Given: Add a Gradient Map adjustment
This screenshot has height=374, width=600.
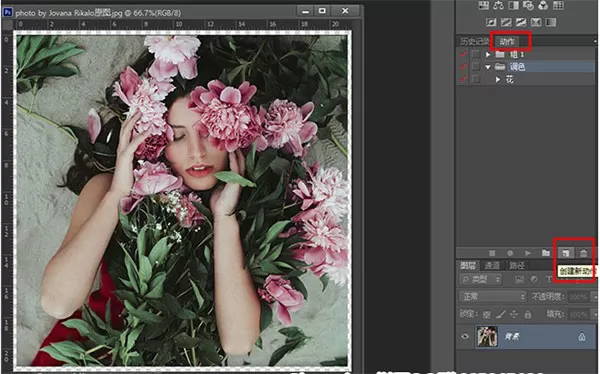Looking at the screenshot, I should pyautogui.click(x=551, y=22).
